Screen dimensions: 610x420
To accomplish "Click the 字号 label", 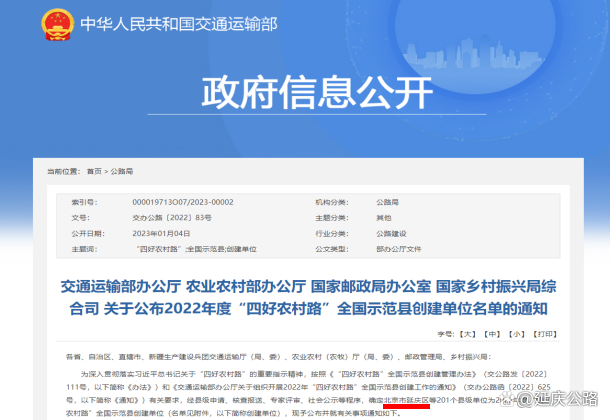I will (446, 334).
